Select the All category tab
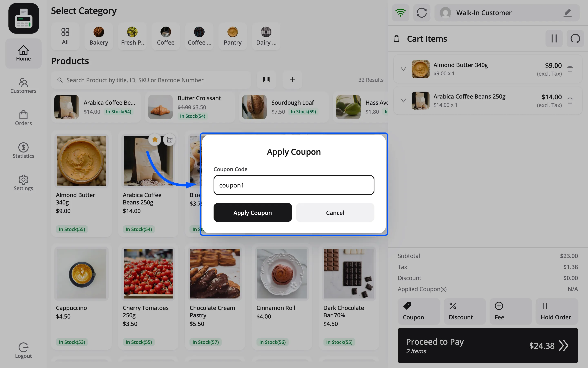The width and height of the screenshot is (588, 368). [65, 37]
